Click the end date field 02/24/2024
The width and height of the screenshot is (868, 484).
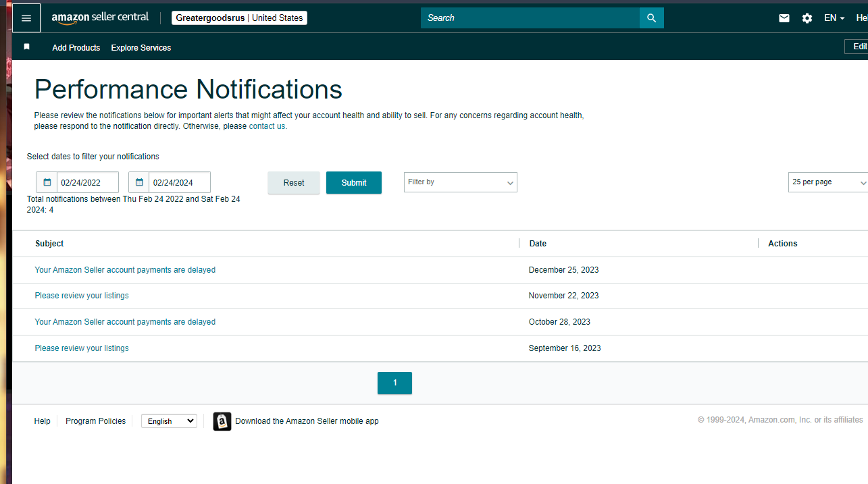[x=180, y=182]
